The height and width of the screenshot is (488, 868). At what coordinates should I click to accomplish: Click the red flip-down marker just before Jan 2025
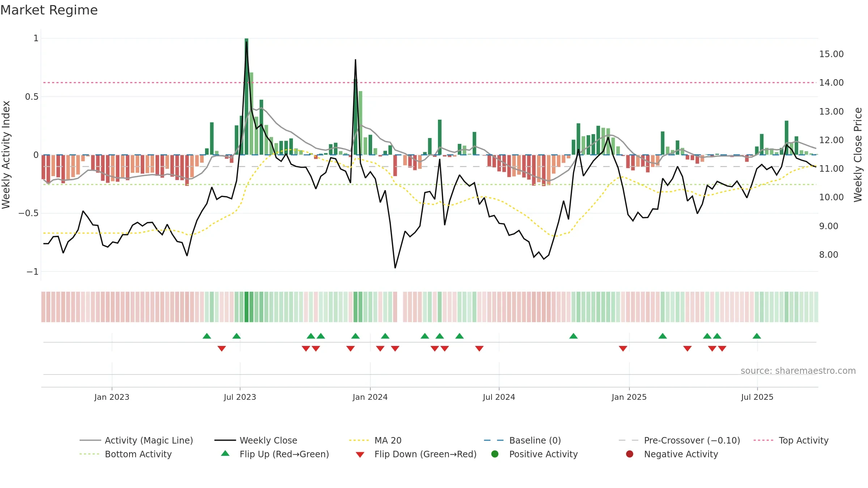click(623, 348)
